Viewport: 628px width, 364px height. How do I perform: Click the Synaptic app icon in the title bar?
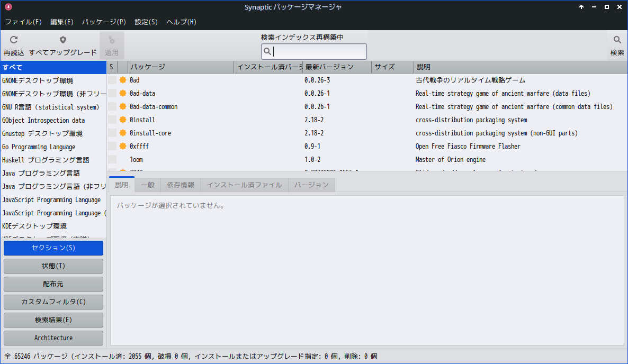[8, 7]
